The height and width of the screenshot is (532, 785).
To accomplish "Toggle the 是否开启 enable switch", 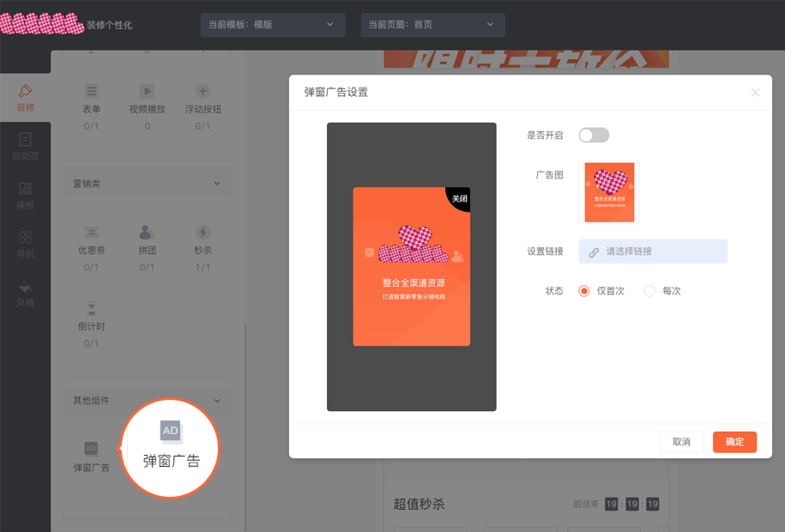I will pos(594,136).
